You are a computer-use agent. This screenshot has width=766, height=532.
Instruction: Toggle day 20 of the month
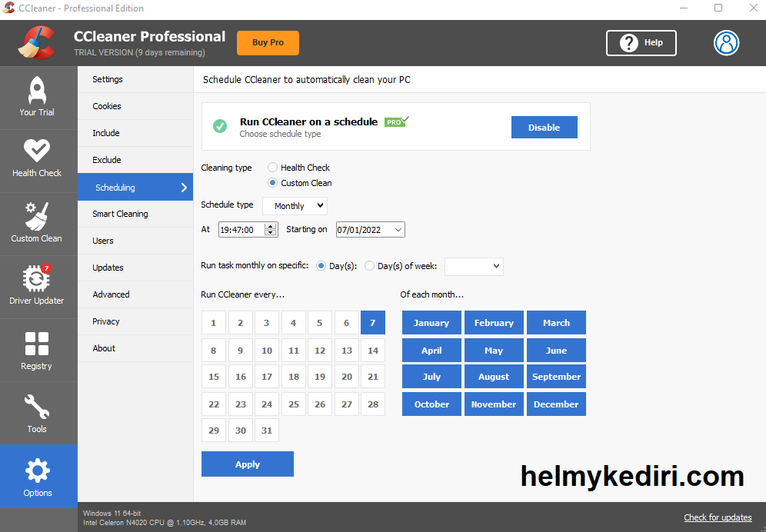pyautogui.click(x=346, y=377)
